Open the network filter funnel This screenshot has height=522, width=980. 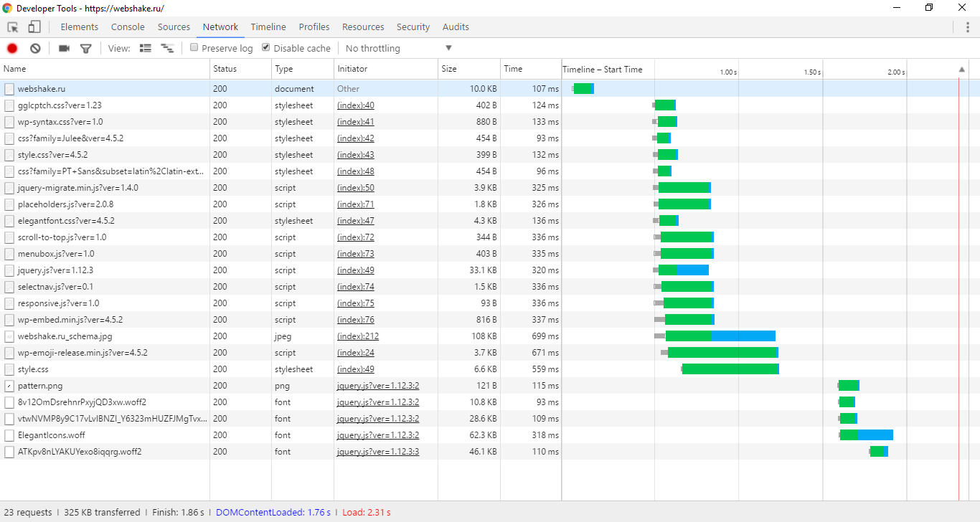coord(86,48)
